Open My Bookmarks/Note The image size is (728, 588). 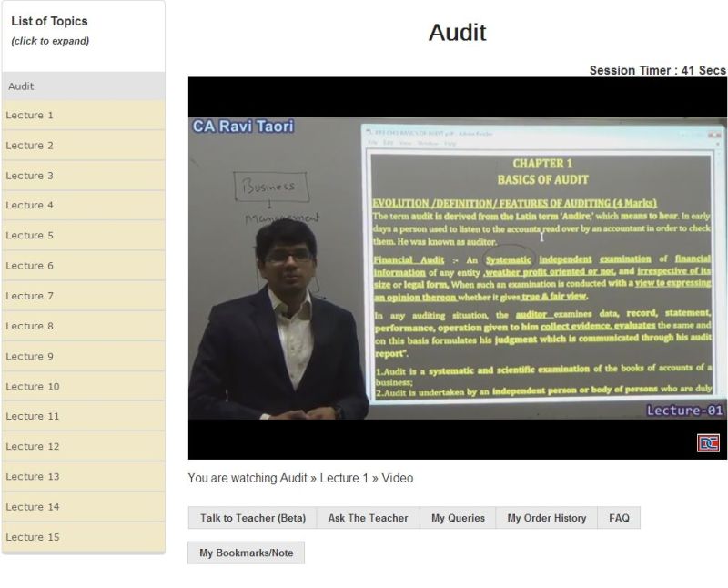[246, 553]
